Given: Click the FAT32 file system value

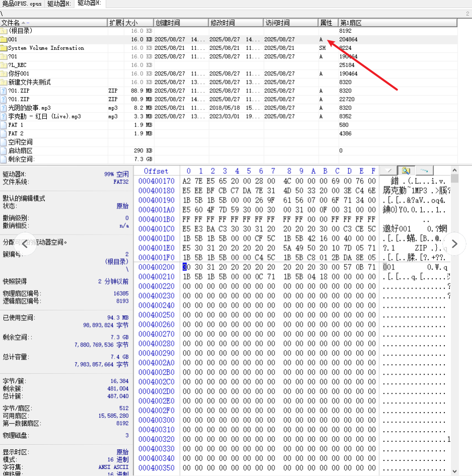Looking at the screenshot, I should 121,182.
